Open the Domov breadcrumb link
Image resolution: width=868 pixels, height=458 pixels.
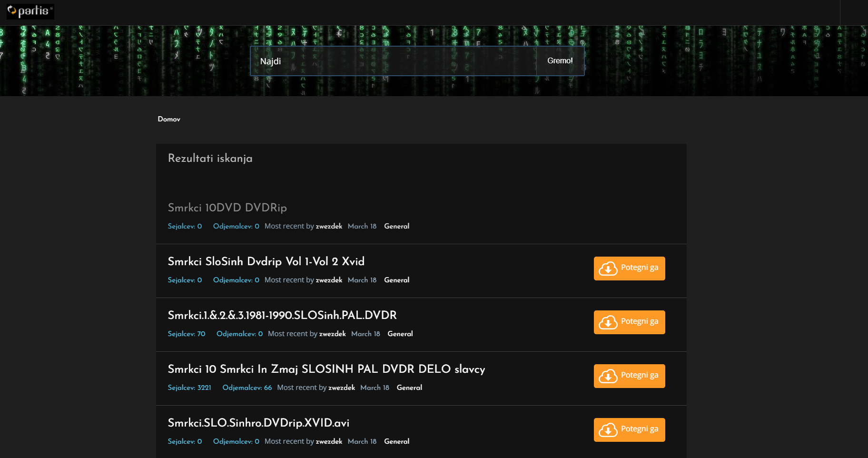169,119
